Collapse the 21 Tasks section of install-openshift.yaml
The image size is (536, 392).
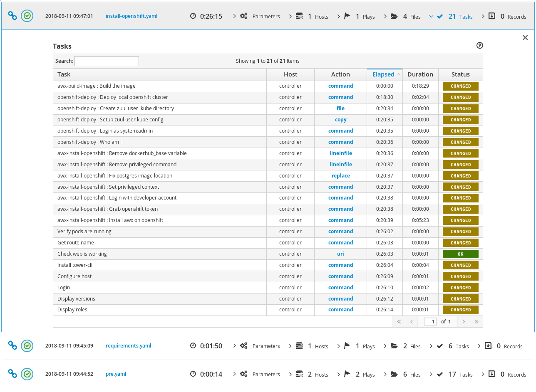pyautogui.click(x=456, y=17)
